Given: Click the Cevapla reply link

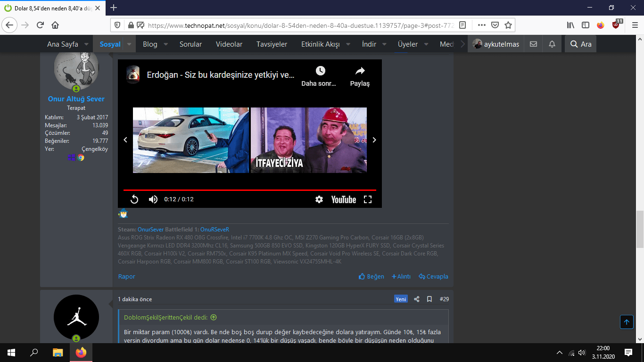Looking at the screenshot, I should click(433, 276).
